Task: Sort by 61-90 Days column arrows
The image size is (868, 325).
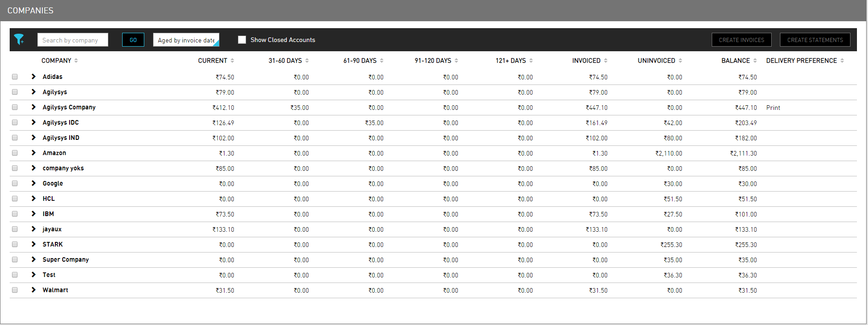Action: pyautogui.click(x=382, y=60)
